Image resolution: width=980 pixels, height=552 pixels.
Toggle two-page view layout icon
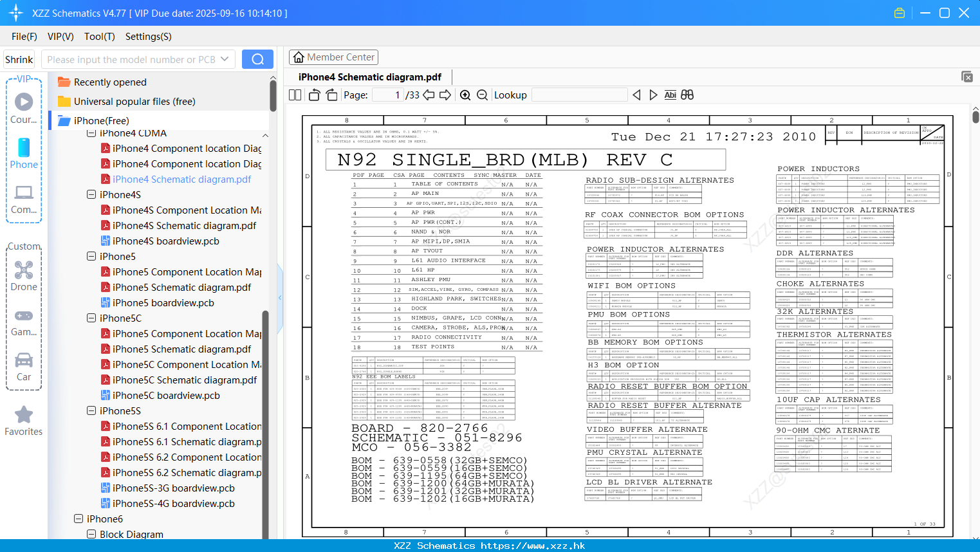pos(295,95)
